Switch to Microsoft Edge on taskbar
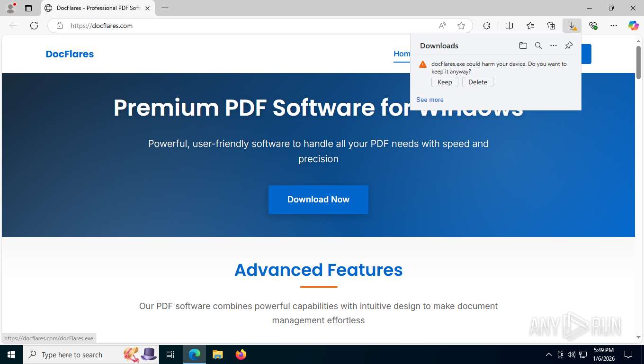The width and height of the screenshot is (644, 364). point(195,355)
